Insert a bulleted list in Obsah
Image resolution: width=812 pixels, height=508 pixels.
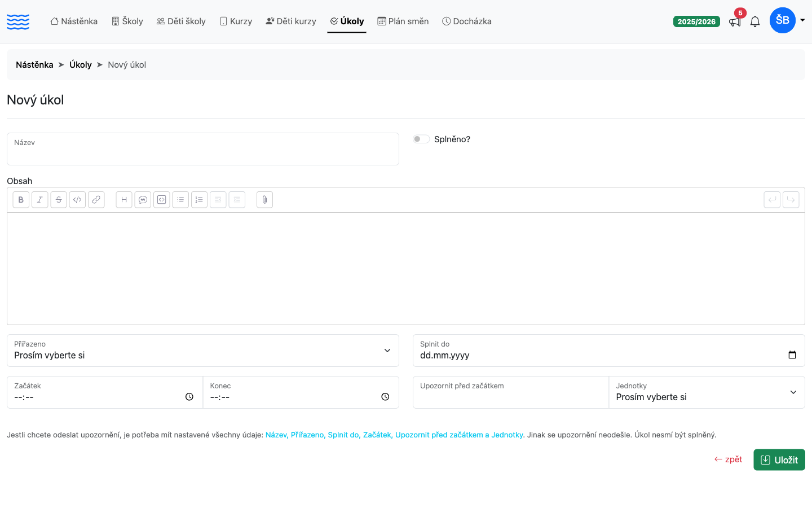[x=180, y=200]
